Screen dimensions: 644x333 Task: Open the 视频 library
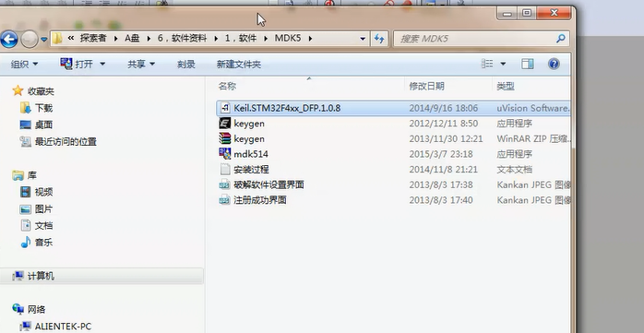43,192
